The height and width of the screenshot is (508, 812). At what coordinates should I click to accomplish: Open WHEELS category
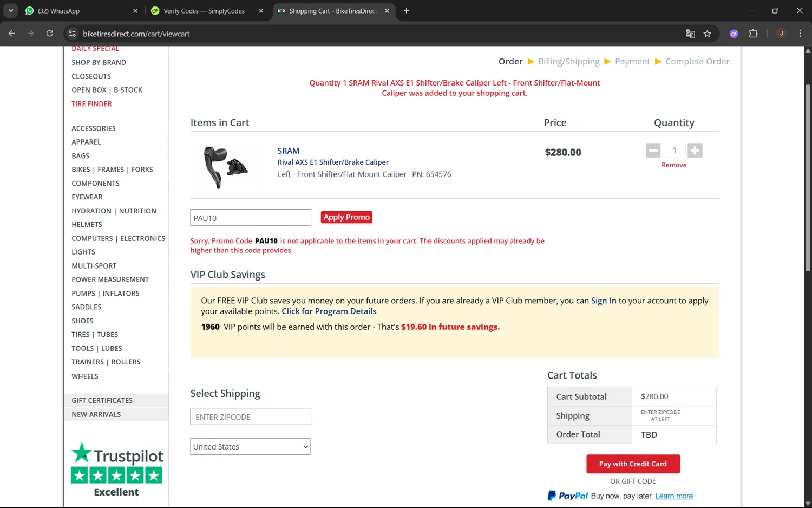coord(85,376)
